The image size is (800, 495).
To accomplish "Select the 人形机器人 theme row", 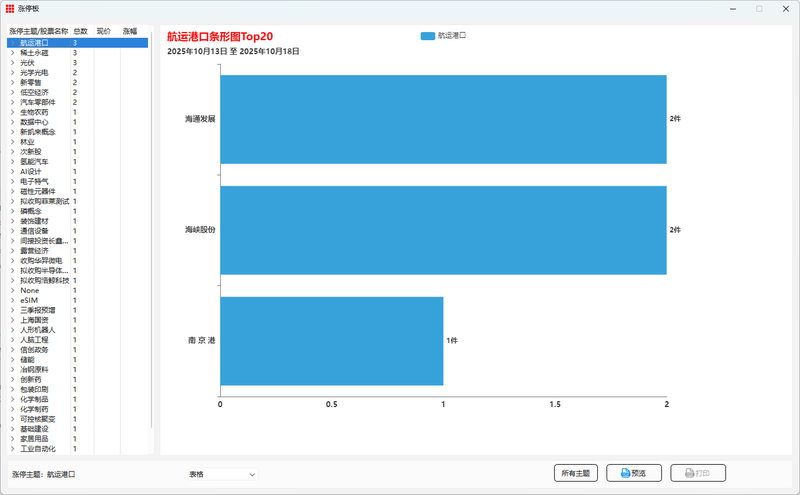I will 78,330.
